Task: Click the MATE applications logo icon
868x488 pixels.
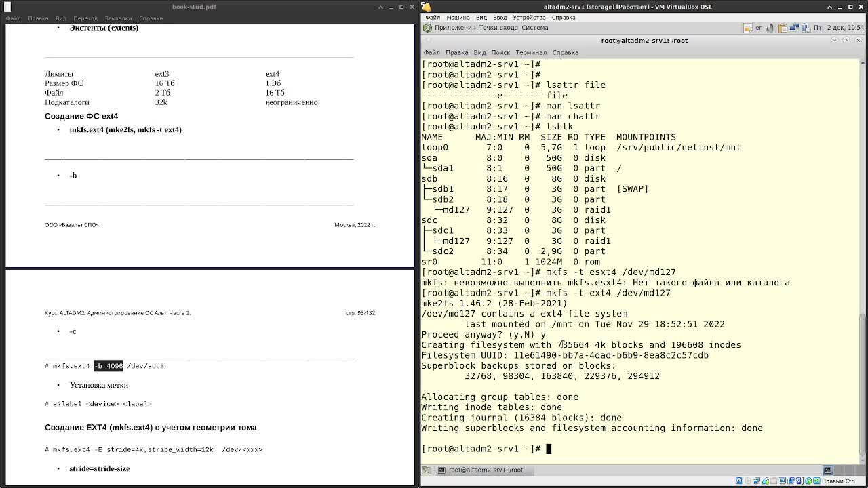Action: (x=427, y=28)
